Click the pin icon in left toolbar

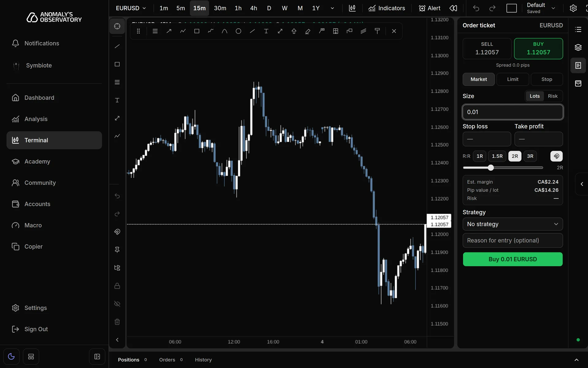click(x=117, y=250)
